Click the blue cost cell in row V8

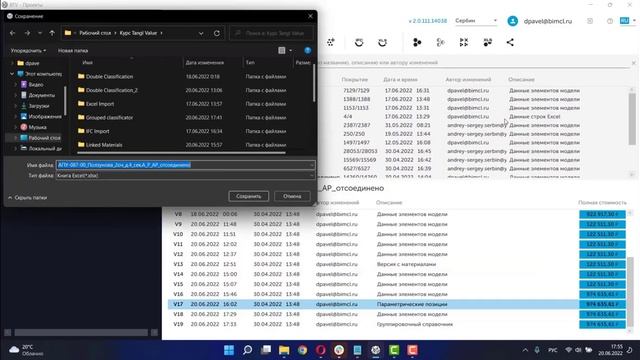602,214
